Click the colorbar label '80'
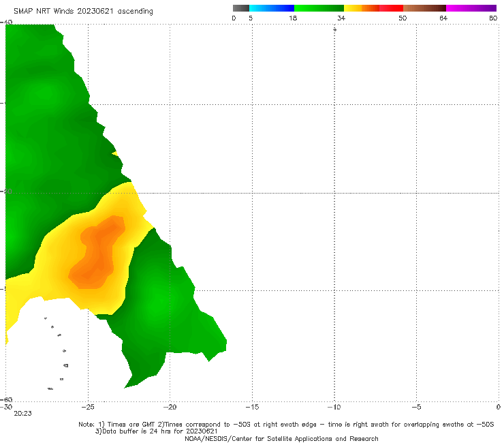The image size is (504, 443). click(493, 18)
